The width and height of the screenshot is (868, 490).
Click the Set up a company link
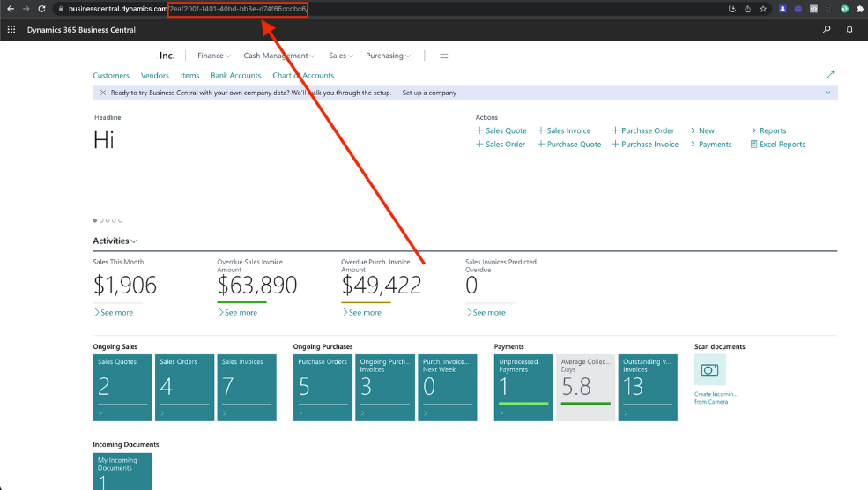tap(429, 93)
